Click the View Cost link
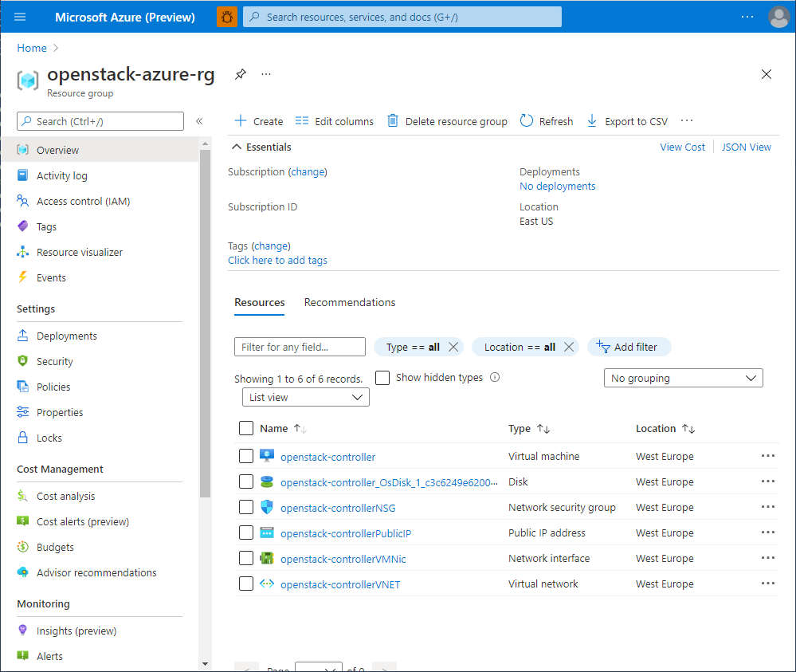 point(682,147)
